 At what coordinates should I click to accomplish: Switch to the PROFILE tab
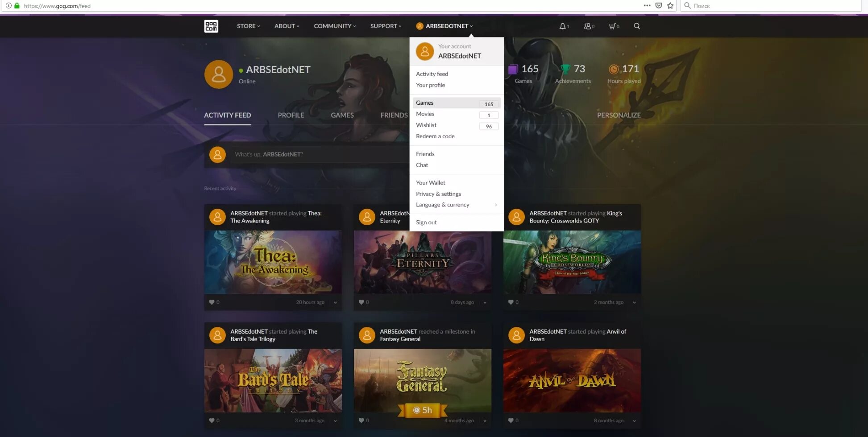click(291, 115)
